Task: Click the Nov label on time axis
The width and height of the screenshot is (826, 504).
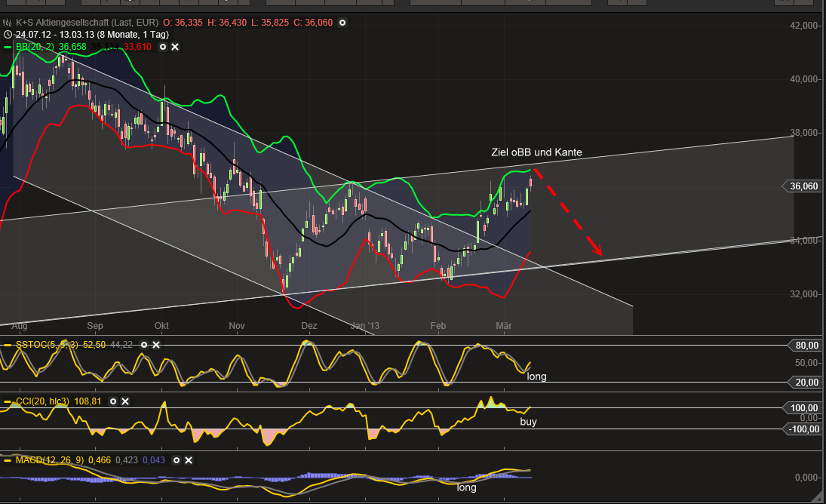Action: pyautogui.click(x=237, y=326)
